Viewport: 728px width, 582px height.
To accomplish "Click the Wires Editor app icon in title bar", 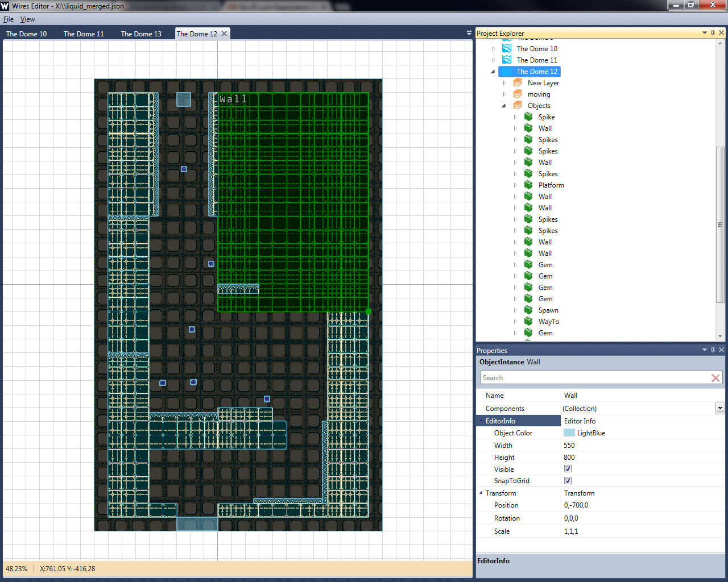I will coord(5,6).
